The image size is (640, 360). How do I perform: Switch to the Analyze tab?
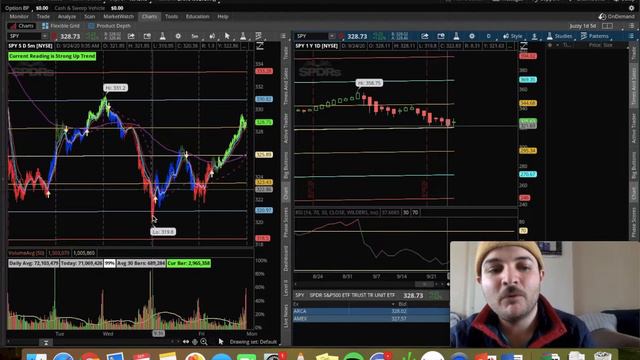click(67, 17)
